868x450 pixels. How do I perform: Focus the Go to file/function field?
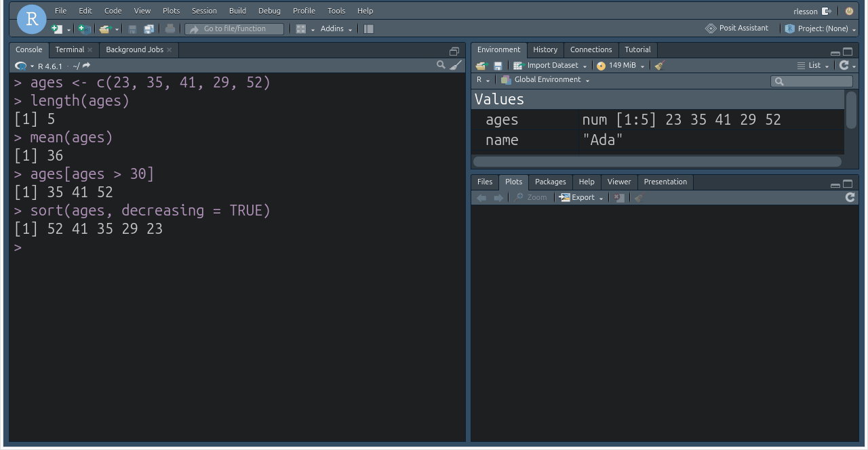(x=235, y=28)
